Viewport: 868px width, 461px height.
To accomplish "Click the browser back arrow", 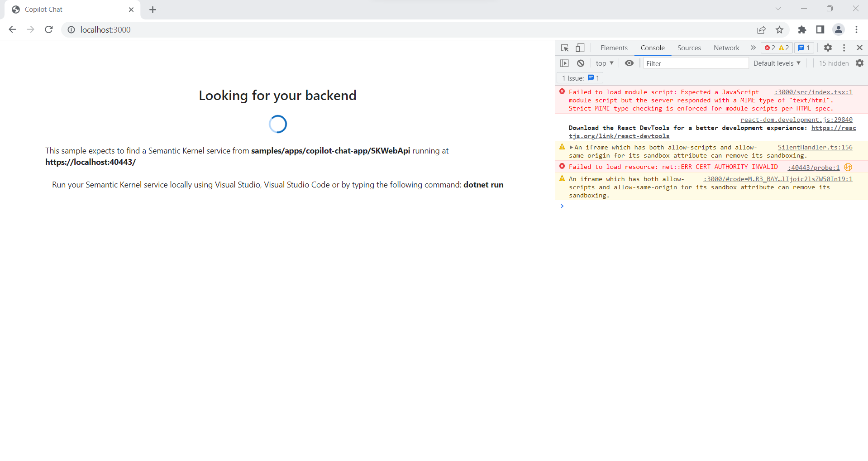I will tap(12, 29).
